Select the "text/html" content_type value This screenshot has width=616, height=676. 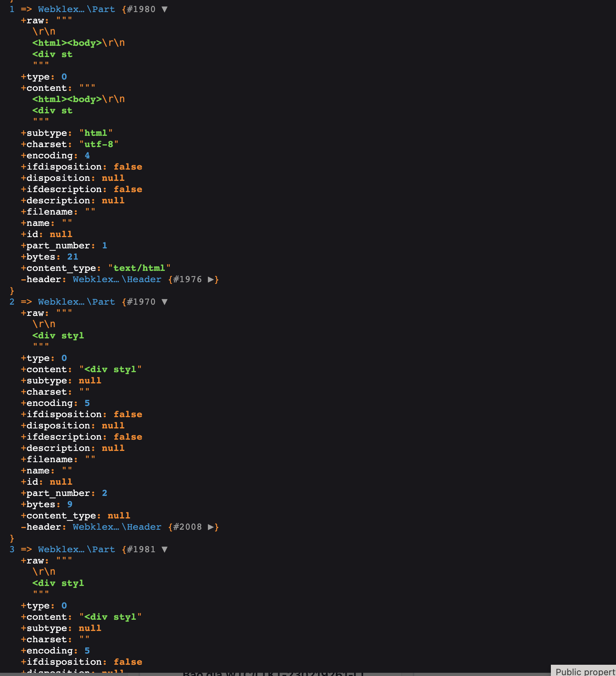tap(139, 268)
